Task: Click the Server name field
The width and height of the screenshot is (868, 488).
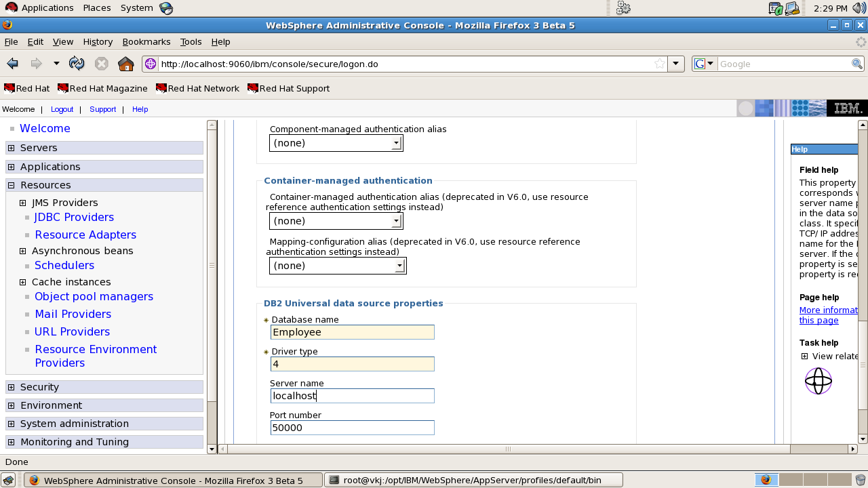Action: [x=353, y=396]
